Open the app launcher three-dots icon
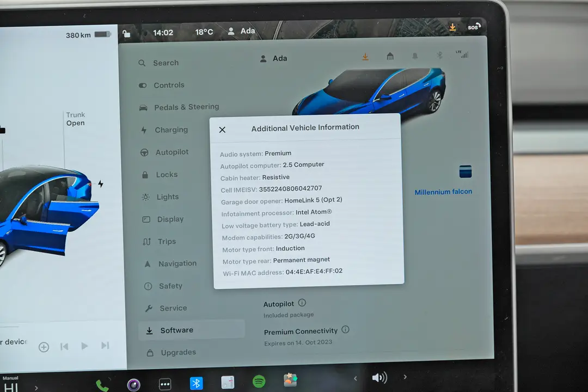588x392 pixels. click(x=165, y=384)
